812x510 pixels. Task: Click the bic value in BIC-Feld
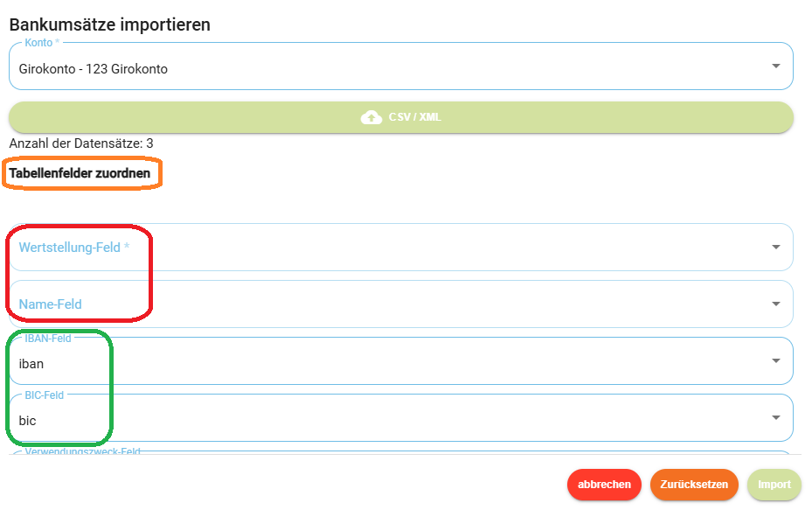[x=27, y=421]
